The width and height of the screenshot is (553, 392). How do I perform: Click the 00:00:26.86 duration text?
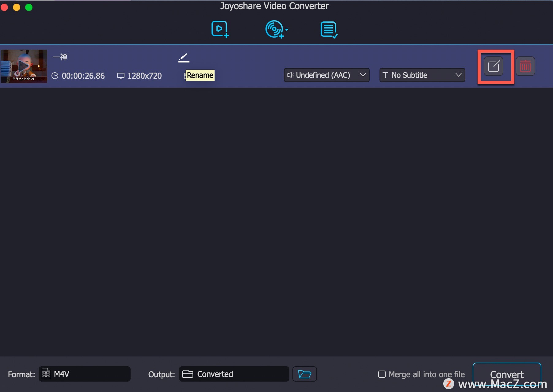coord(83,76)
